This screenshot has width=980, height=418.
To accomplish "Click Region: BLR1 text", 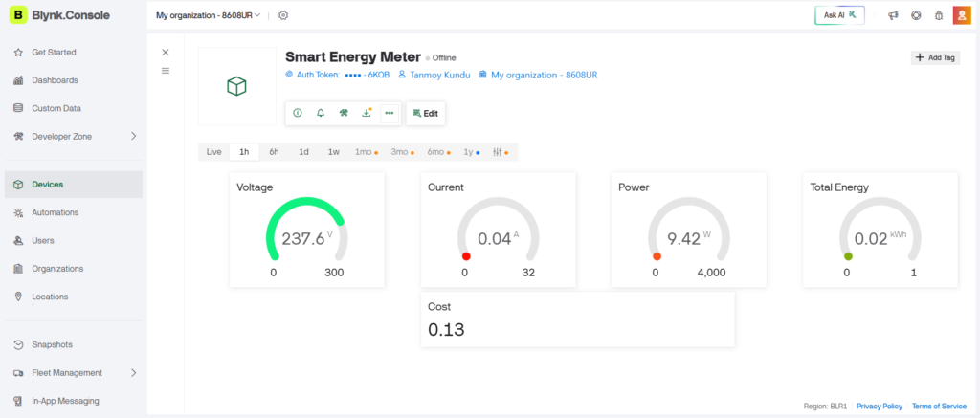I will pyautogui.click(x=825, y=407).
